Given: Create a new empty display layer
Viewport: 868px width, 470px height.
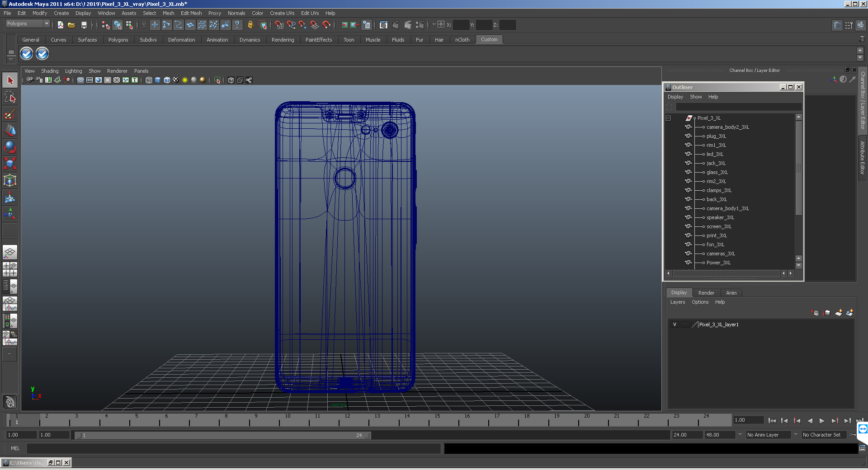Looking at the screenshot, I should point(838,313).
